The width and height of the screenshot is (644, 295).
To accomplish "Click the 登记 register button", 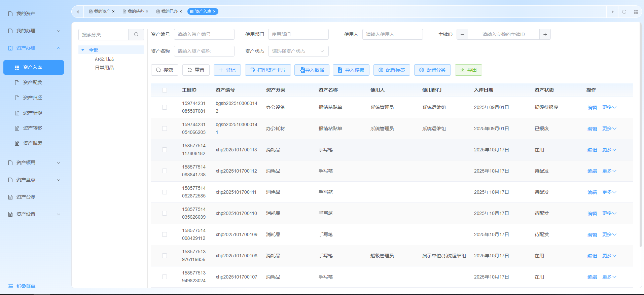I will tap(227, 70).
